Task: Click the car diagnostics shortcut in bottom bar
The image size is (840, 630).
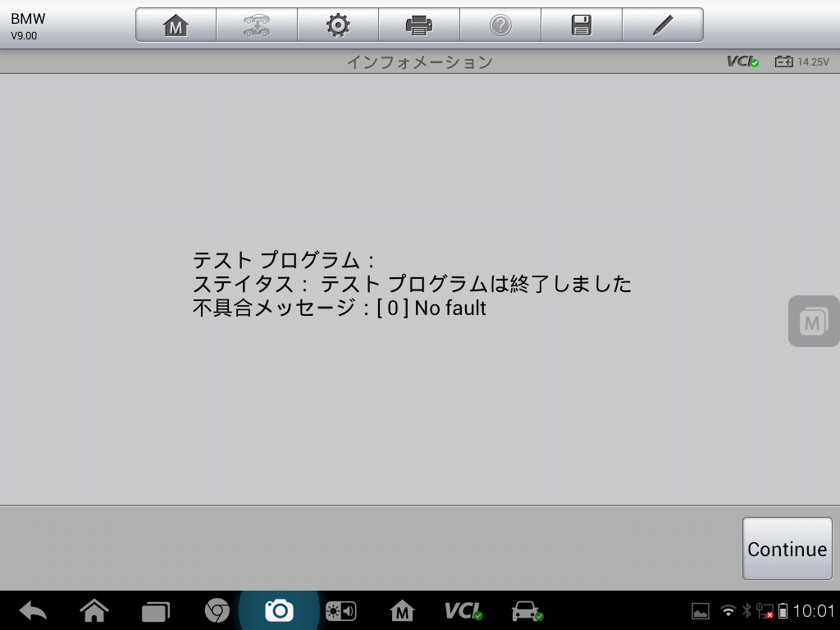Action: 527,610
